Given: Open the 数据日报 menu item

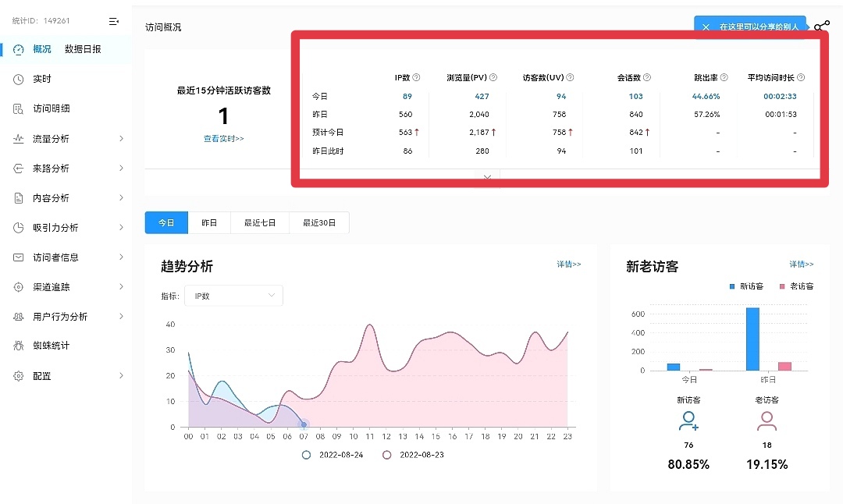Looking at the screenshot, I should pos(83,50).
